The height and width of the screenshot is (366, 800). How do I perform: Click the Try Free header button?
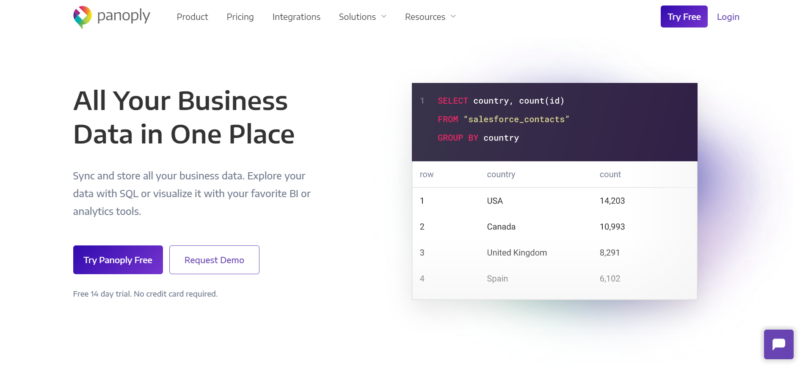click(684, 16)
